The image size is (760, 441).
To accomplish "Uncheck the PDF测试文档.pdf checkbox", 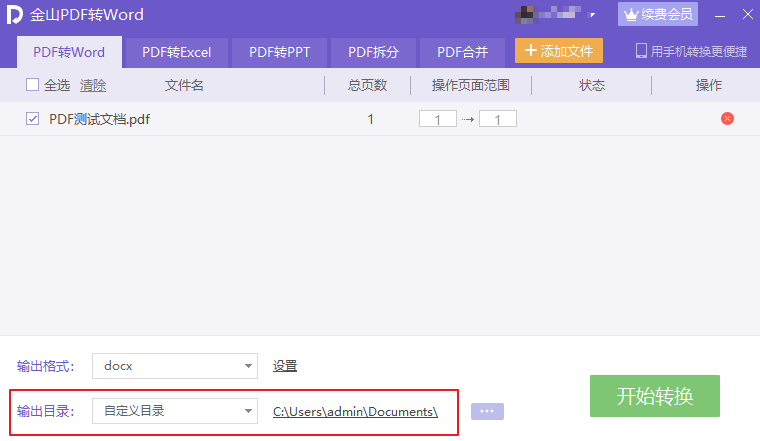I will [x=32, y=119].
